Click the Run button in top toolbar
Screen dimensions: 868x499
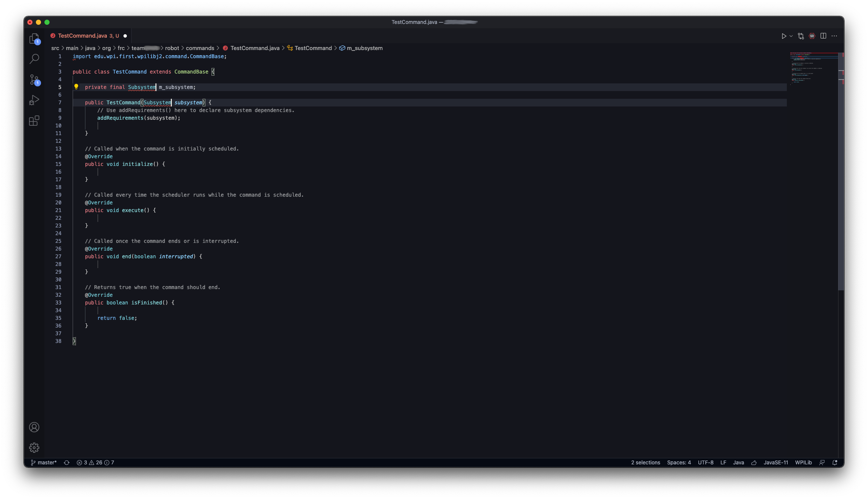pyautogui.click(x=783, y=36)
